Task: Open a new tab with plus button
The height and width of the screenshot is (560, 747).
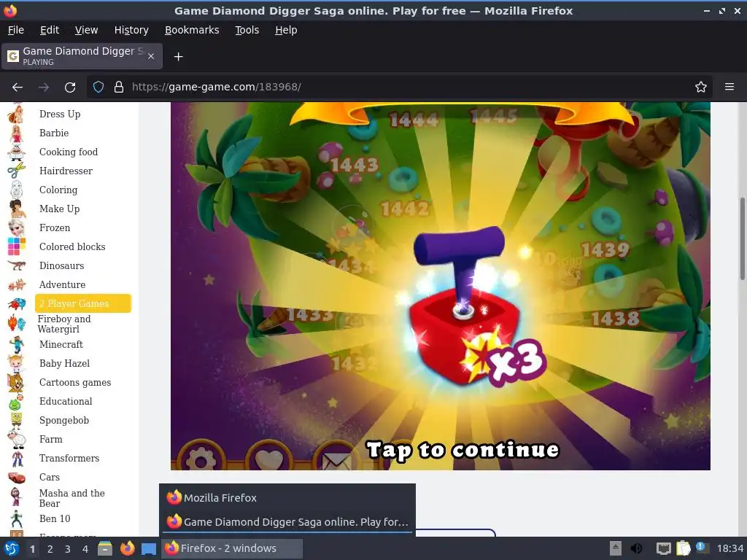Action: tap(178, 57)
